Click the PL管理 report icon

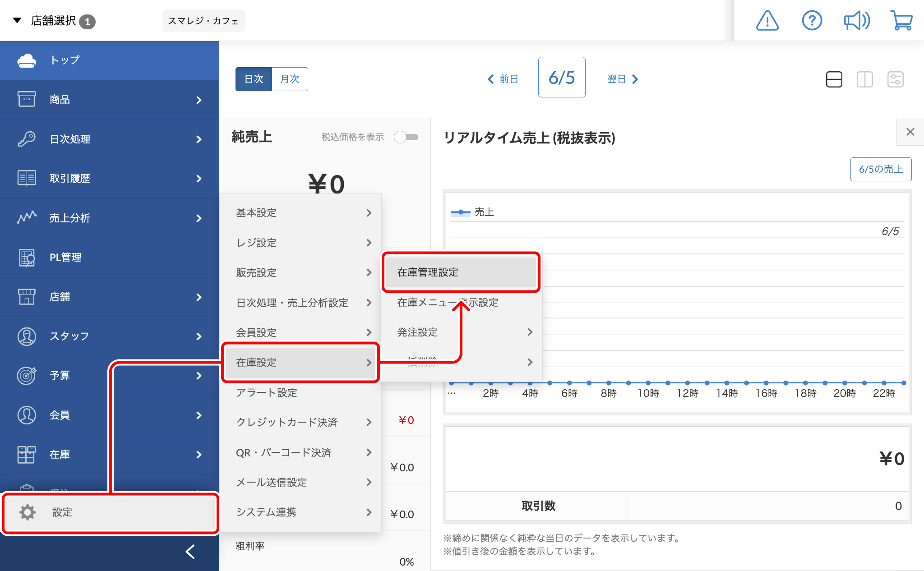click(27, 258)
